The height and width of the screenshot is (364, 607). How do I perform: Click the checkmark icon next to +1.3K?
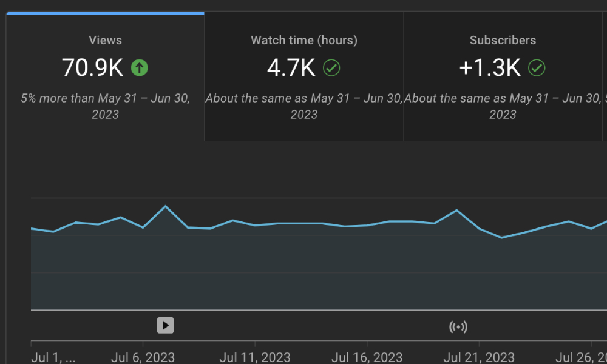coord(537,68)
